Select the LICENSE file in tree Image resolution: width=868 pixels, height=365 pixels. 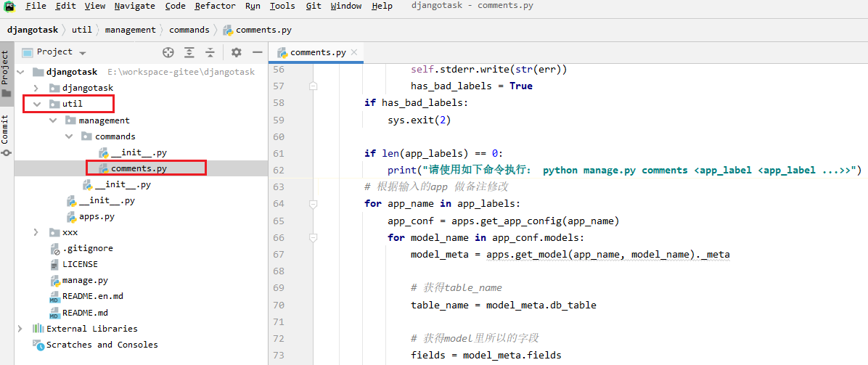coord(80,265)
